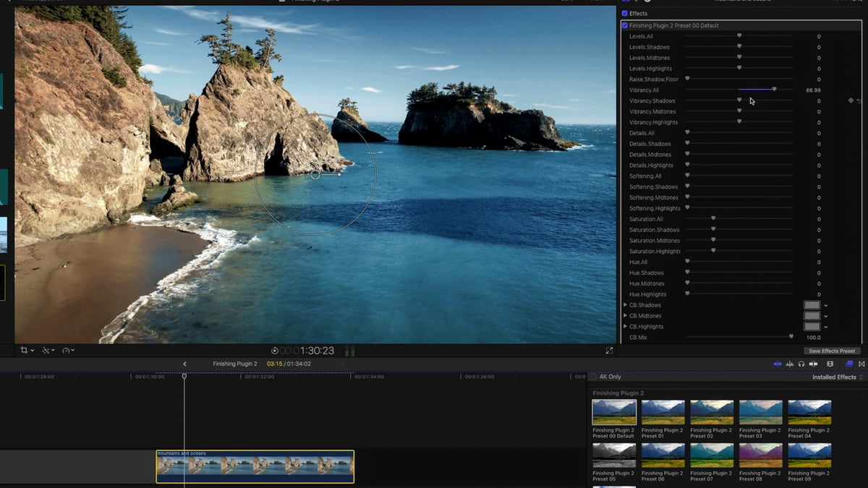The width and height of the screenshot is (868, 488).
Task: Select Finishing Plugin 2 Preset 09 thumbnail
Action: 809,455
